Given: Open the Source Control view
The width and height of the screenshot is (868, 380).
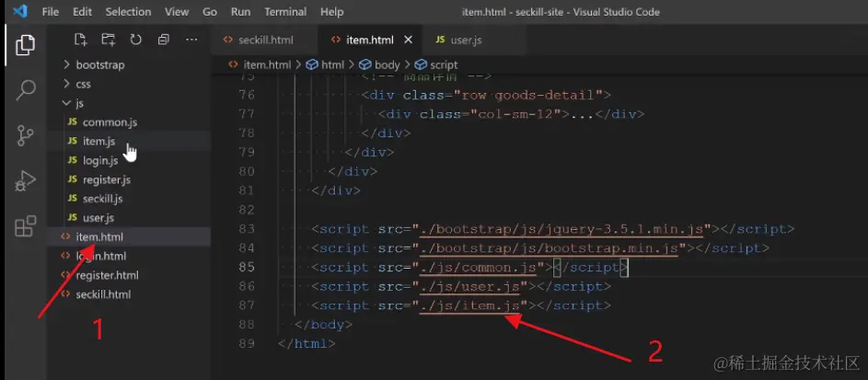Looking at the screenshot, I should click(x=25, y=135).
